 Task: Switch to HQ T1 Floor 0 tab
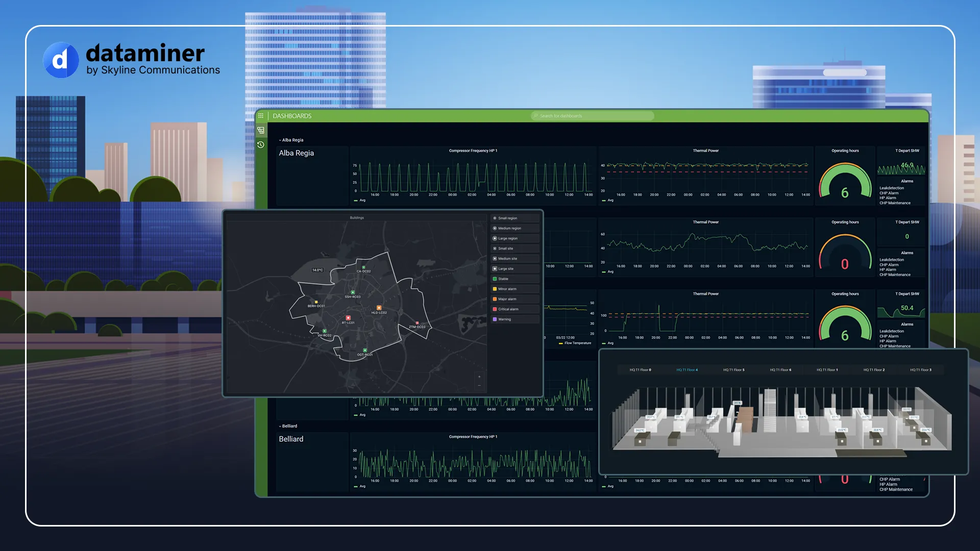point(640,370)
